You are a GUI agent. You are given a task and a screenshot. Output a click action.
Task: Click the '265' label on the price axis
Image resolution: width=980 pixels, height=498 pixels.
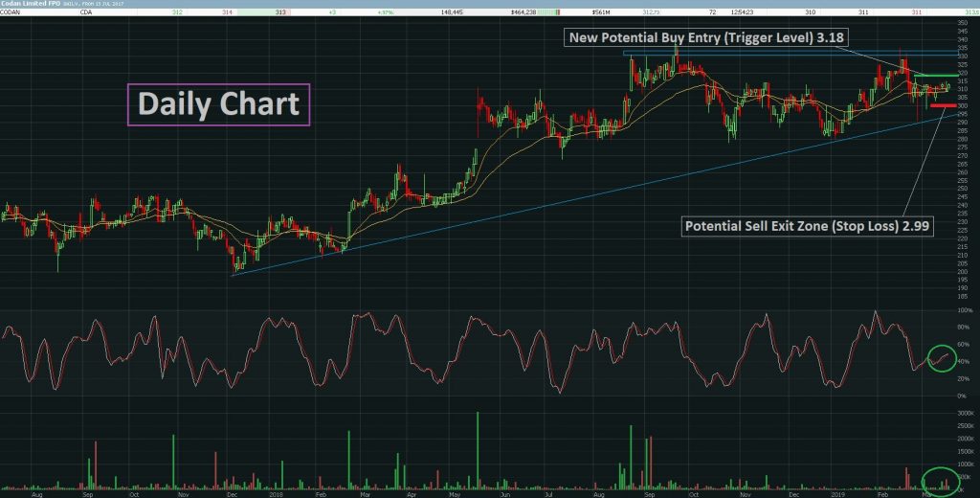pos(963,164)
